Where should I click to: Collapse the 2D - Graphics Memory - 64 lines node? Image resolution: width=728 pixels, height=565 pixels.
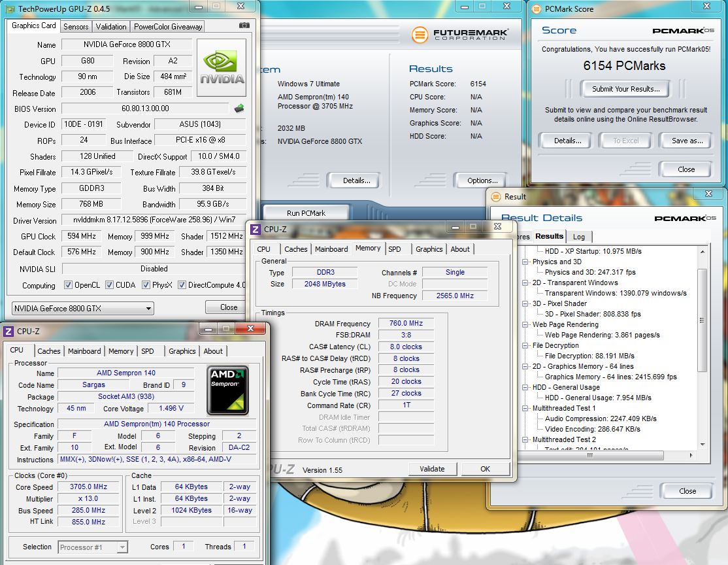[525, 366]
